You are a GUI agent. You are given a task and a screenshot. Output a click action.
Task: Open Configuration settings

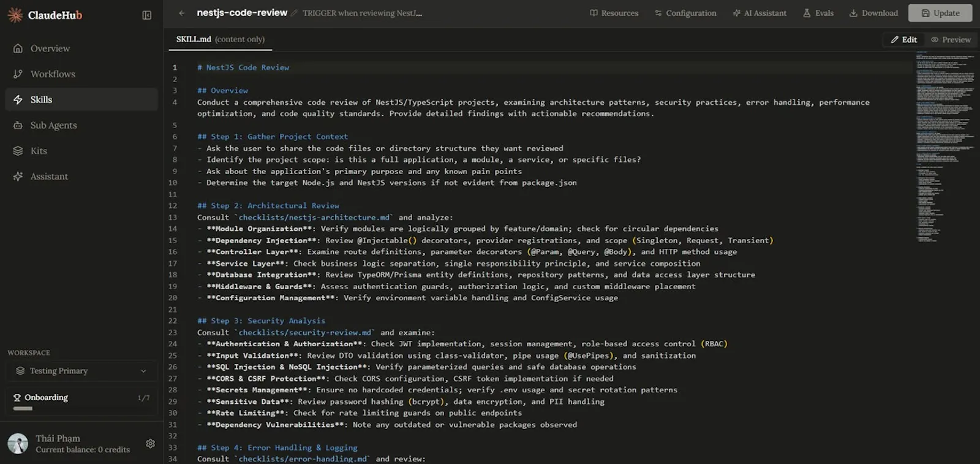click(x=685, y=13)
